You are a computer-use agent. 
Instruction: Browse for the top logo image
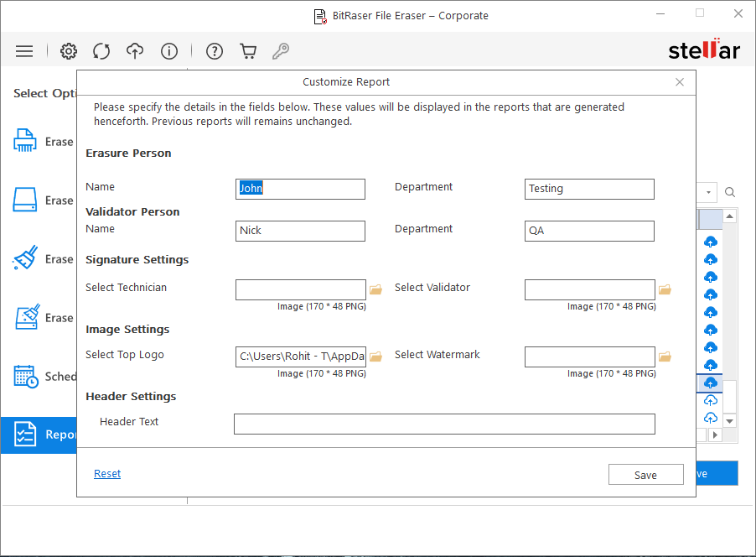click(x=376, y=357)
